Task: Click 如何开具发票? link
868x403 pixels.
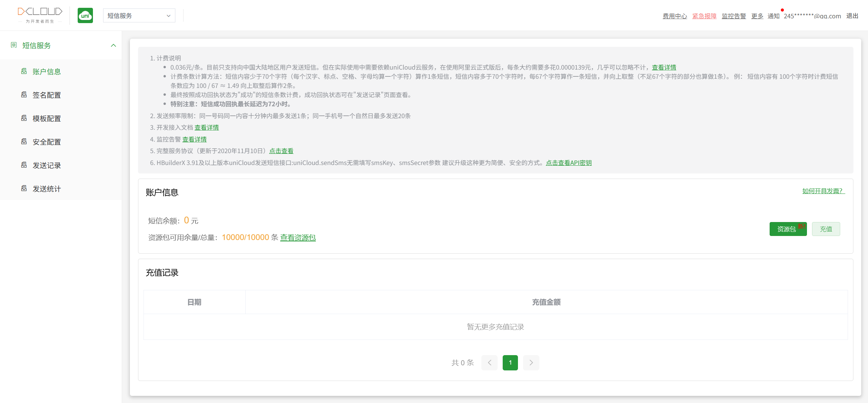Action: (x=823, y=191)
